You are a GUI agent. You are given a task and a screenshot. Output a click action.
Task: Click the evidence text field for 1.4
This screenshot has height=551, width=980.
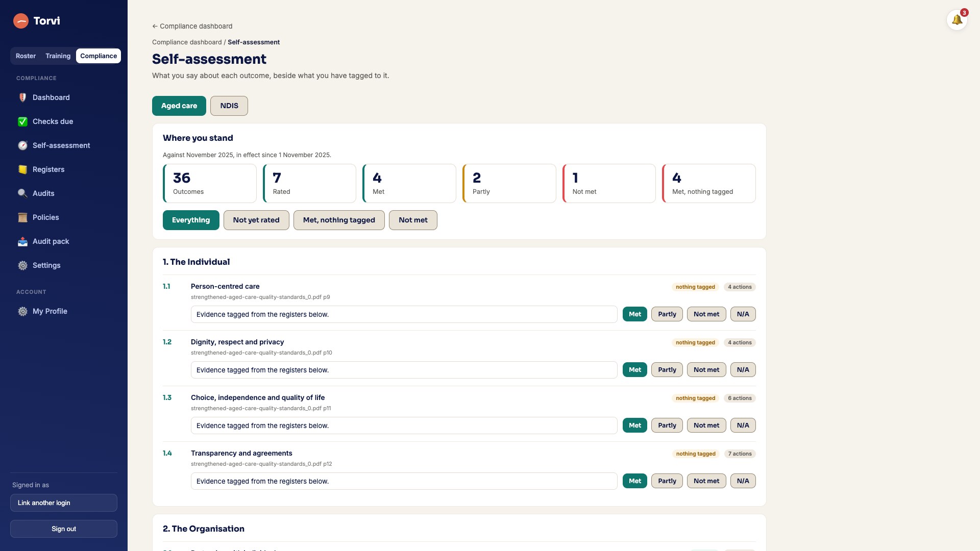[x=404, y=481]
